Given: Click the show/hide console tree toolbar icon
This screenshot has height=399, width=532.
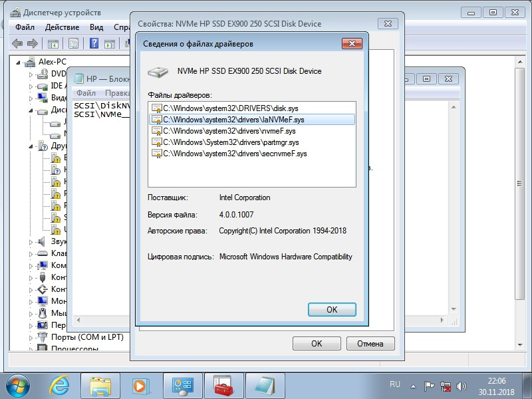Looking at the screenshot, I should (53, 43).
